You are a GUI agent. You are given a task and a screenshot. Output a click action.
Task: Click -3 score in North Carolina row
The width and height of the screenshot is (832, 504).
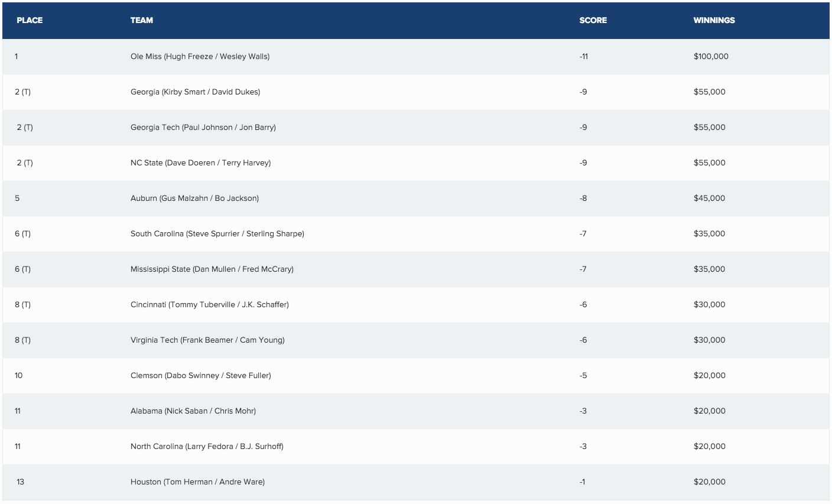(583, 447)
